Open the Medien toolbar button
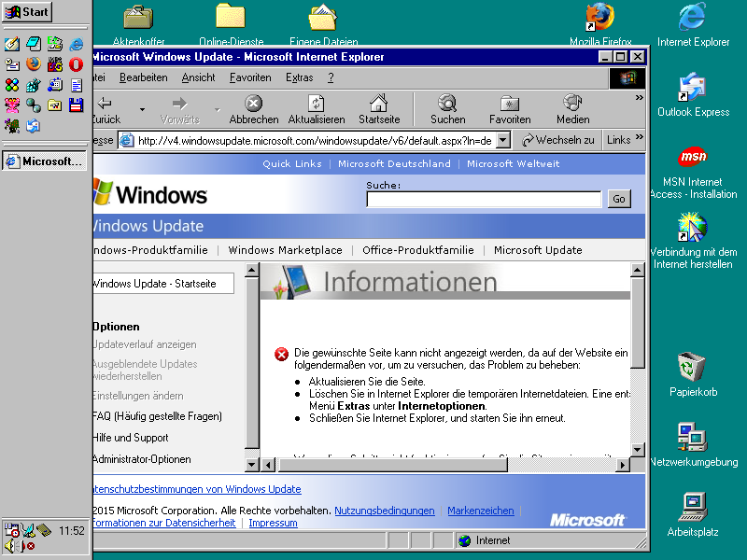747x560 pixels. [572, 109]
